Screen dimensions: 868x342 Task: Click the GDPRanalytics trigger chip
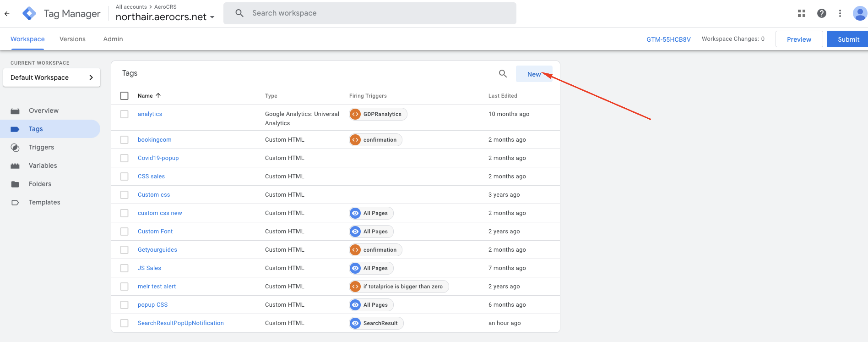(x=378, y=114)
